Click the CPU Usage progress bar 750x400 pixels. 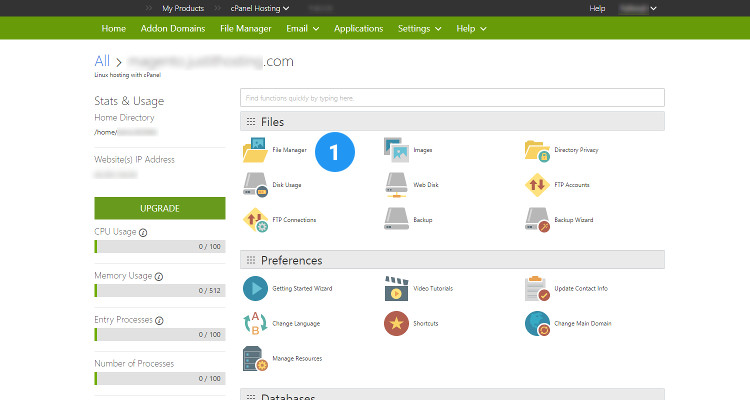click(160, 246)
